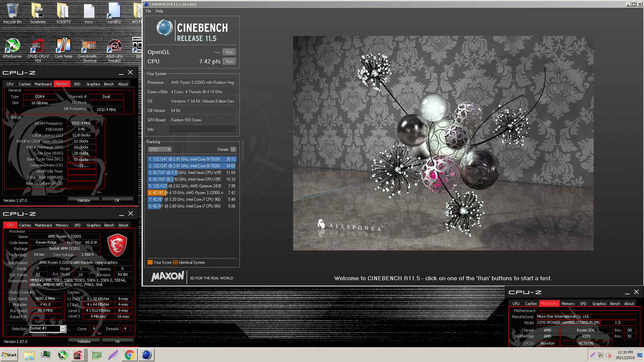Open the Cinebench File menu

pos(148,11)
